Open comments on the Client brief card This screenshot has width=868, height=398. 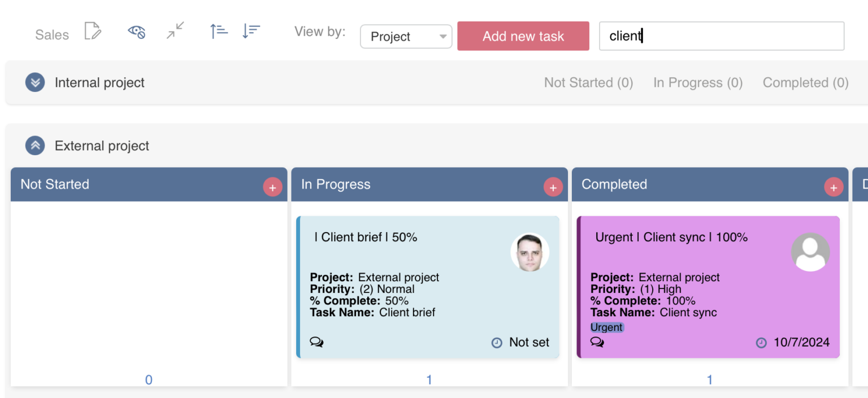pos(316,342)
